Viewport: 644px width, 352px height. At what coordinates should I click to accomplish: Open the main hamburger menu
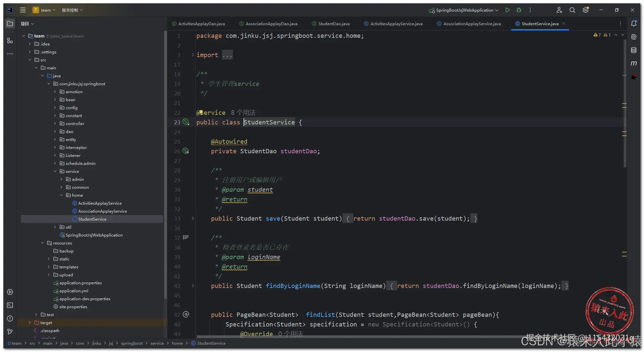[23, 10]
